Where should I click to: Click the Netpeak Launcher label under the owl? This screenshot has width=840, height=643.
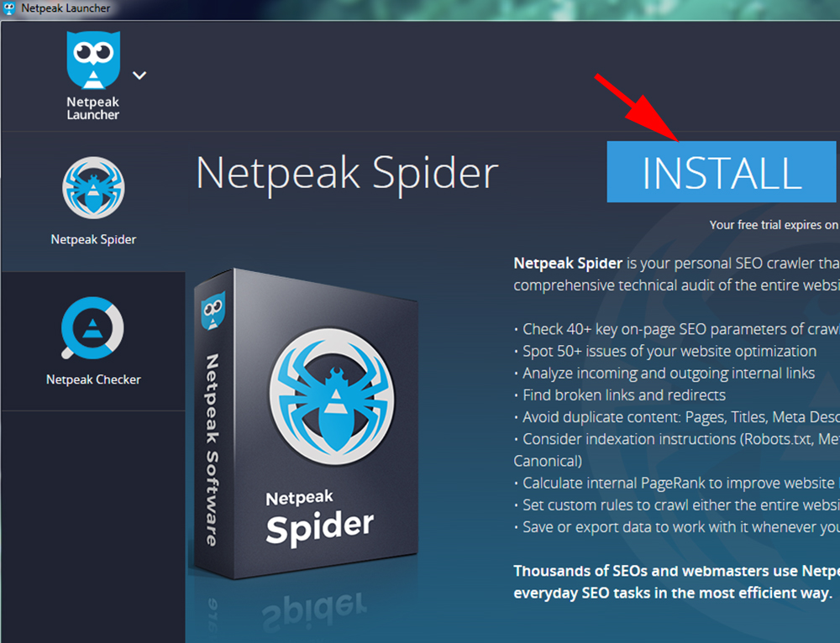coord(92,109)
